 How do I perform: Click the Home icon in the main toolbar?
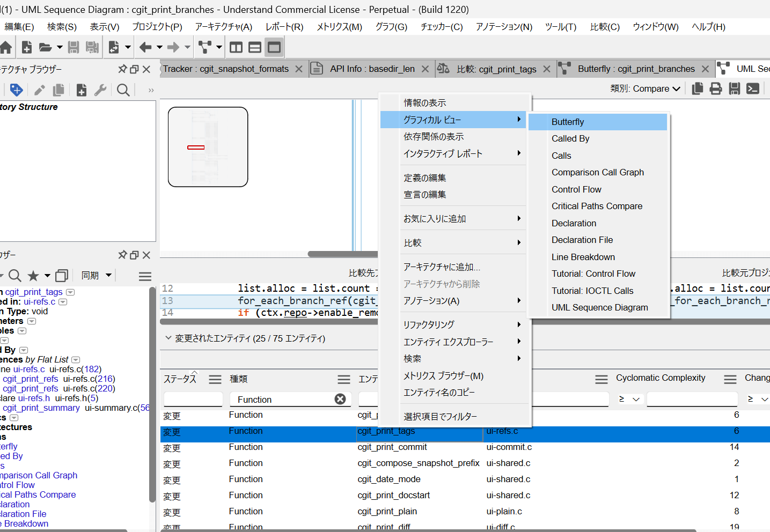(6, 48)
